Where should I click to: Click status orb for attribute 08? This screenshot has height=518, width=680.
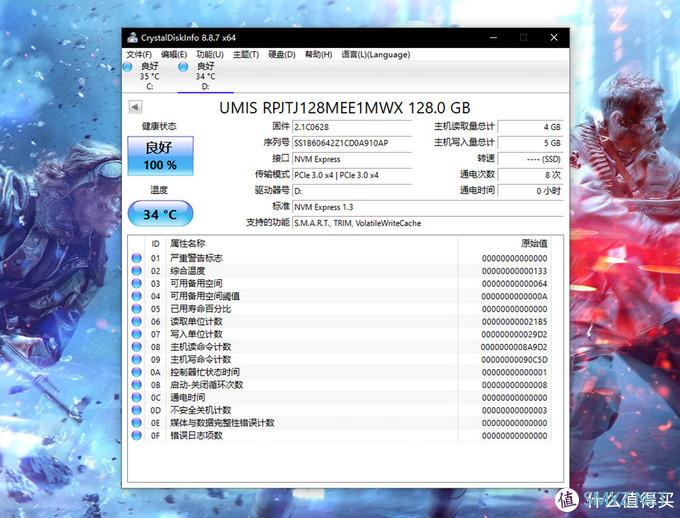137,347
